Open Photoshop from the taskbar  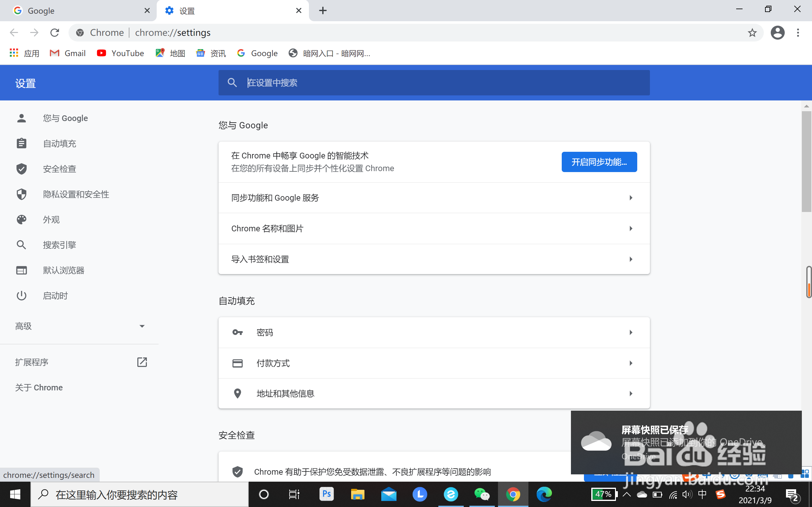pos(326,494)
